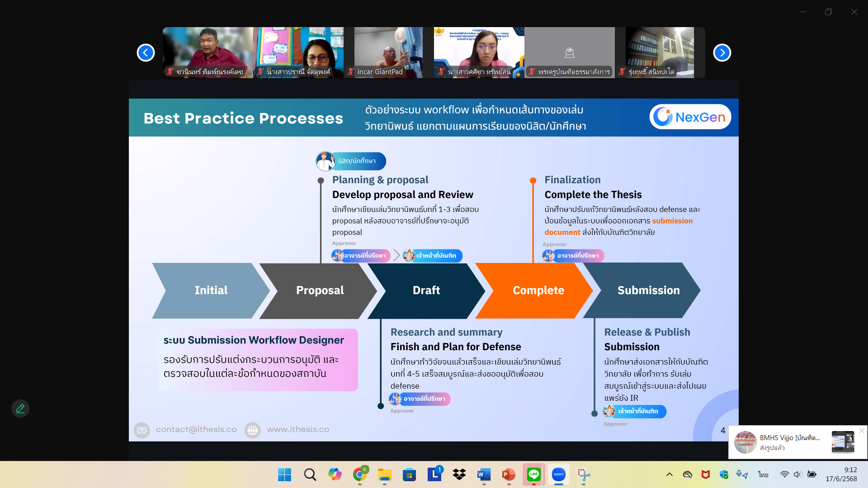Screen dimensions: 868x488
Task: Switch to Microsoft Word in taskbar
Action: coord(484,474)
